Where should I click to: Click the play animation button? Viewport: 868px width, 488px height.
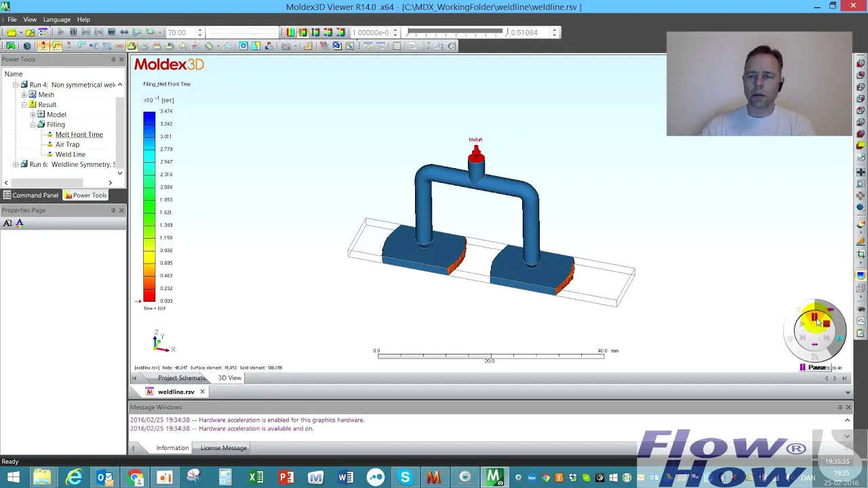coord(60,32)
